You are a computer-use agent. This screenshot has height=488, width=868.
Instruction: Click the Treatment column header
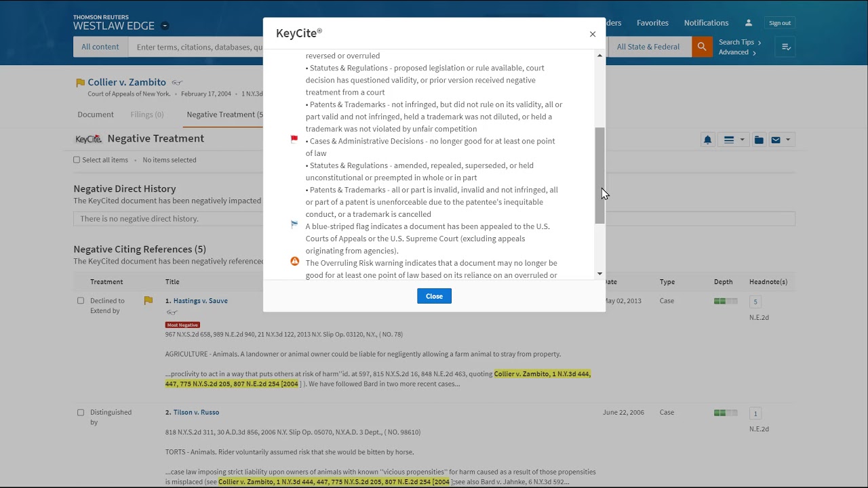coord(106,282)
